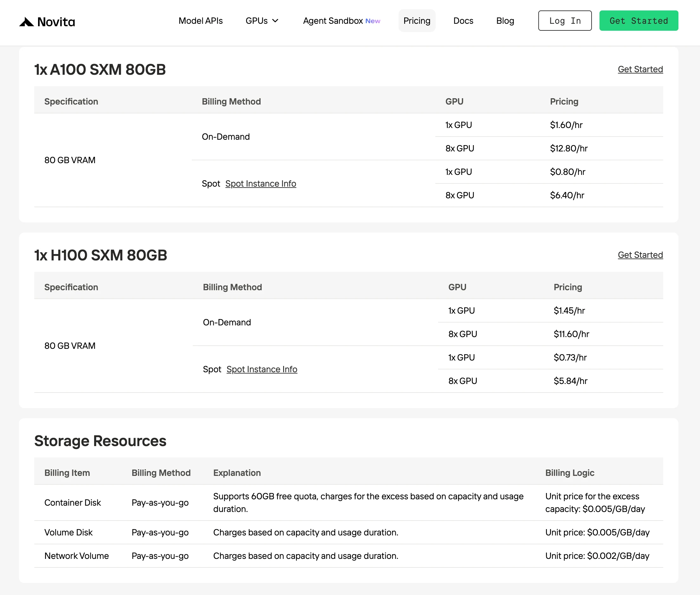Click the Container Disk billing row
The height and width of the screenshot is (595, 700).
point(349,502)
